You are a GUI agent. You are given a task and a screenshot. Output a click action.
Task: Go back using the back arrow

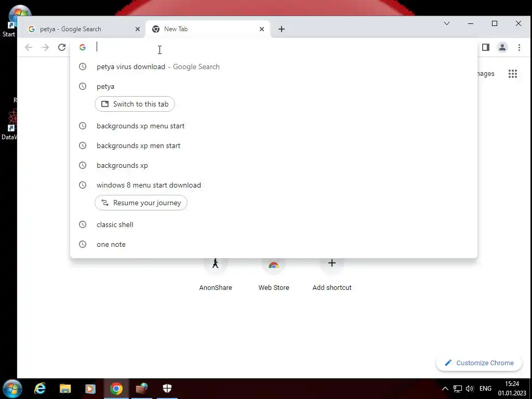(29, 47)
